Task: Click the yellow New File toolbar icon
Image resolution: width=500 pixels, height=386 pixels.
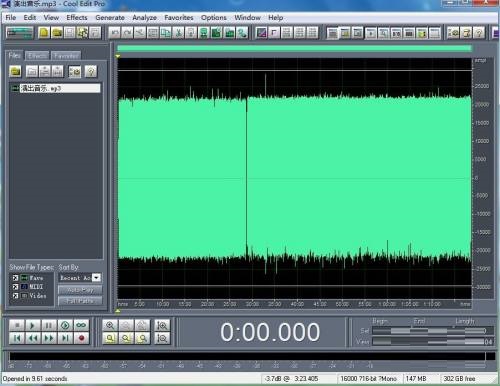Action: (x=44, y=33)
